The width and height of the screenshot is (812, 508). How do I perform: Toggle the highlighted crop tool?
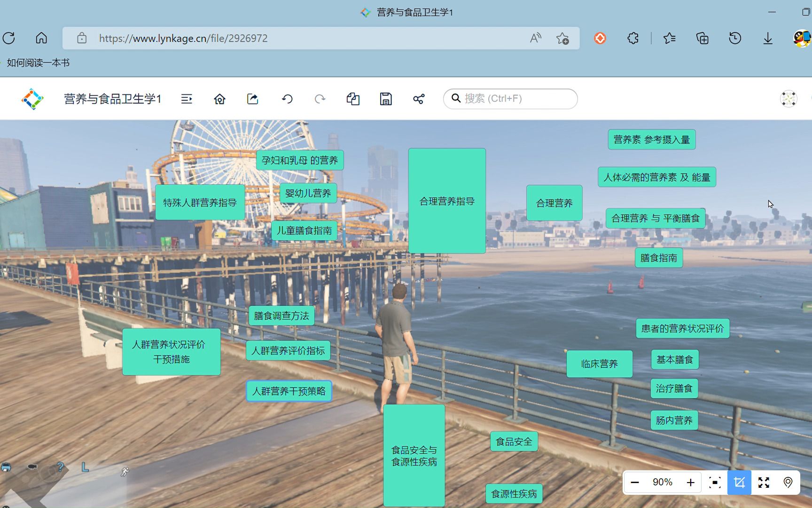[x=739, y=483]
